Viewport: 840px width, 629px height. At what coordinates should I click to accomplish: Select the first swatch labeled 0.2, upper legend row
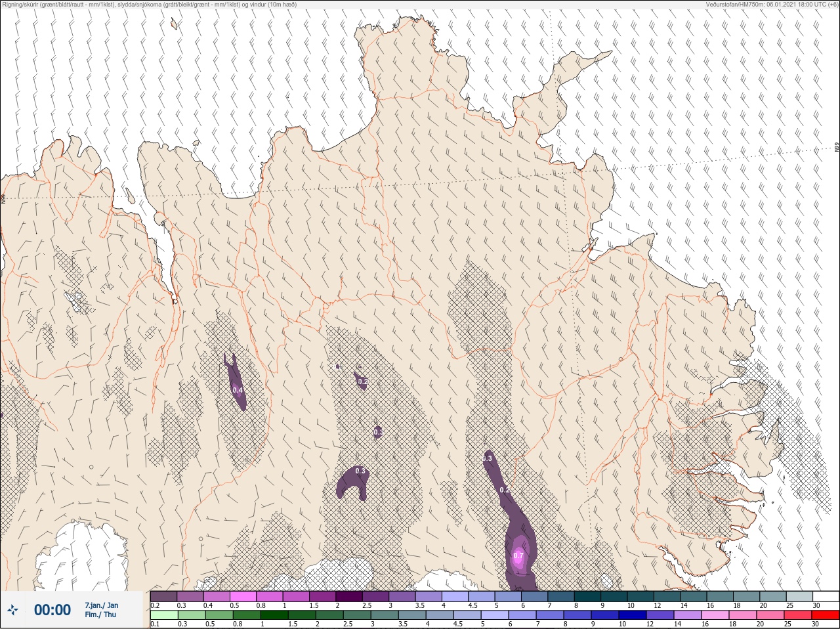(x=163, y=597)
